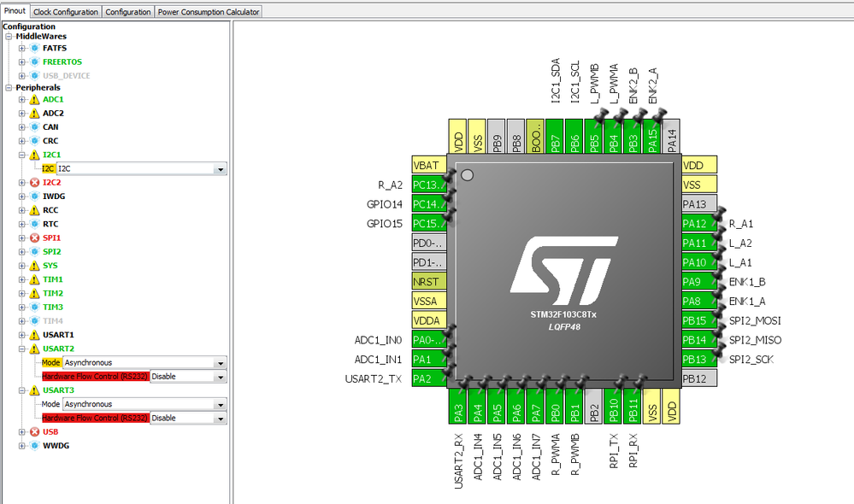
Task: Open the USART3 Mode dropdown
Action: [x=220, y=404]
